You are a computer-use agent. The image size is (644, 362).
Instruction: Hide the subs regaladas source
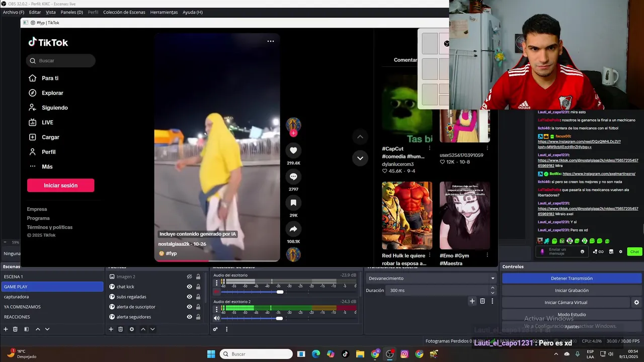(190, 297)
